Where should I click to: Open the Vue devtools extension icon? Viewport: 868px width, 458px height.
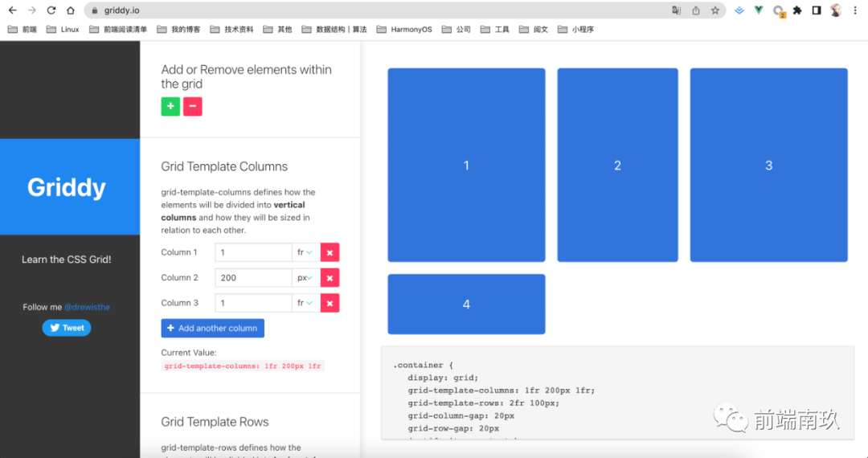759,10
